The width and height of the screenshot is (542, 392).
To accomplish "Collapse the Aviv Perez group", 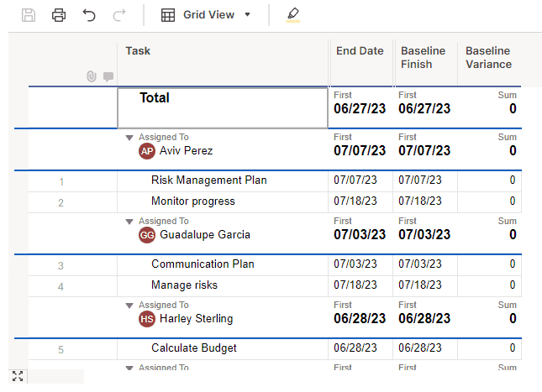I will coord(129,138).
